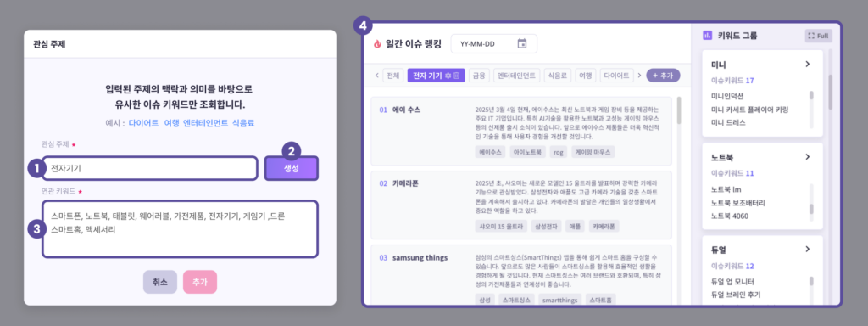This screenshot has height=326, width=868.
Task: Focus the 관심 주제 input with 전자기기
Action: coord(150,169)
